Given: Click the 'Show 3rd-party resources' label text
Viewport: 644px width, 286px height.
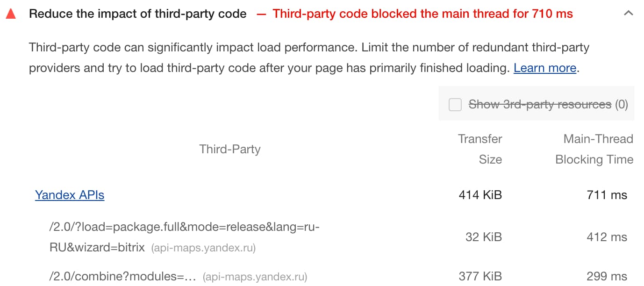Looking at the screenshot, I should [x=540, y=105].
